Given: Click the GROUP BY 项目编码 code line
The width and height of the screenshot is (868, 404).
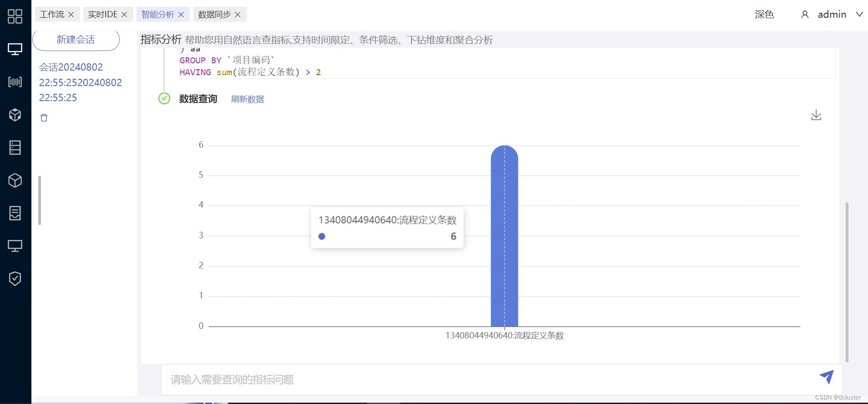Looking at the screenshot, I should [227, 60].
